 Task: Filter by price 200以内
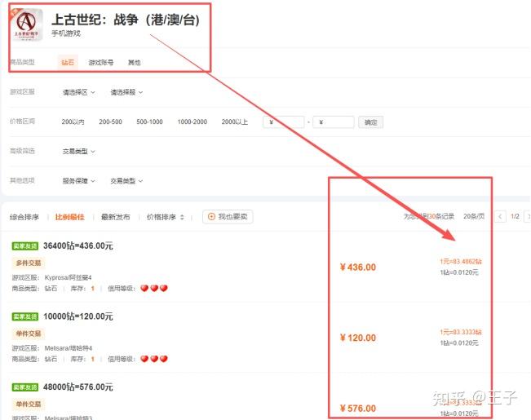pyautogui.click(x=73, y=122)
